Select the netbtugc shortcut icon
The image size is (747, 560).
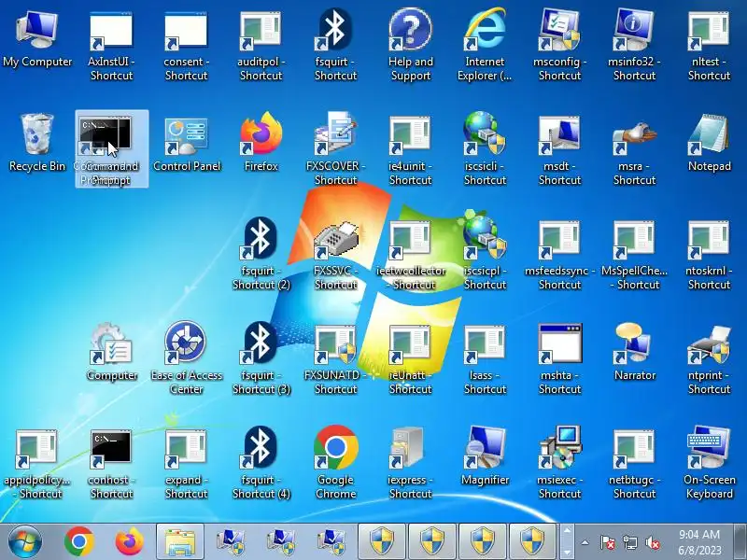tap(635, 464)
